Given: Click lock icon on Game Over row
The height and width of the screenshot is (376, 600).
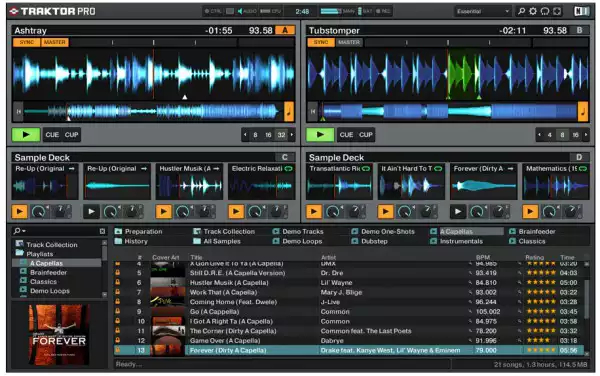Looking at the screenshot, I should [x=117, y=340].
